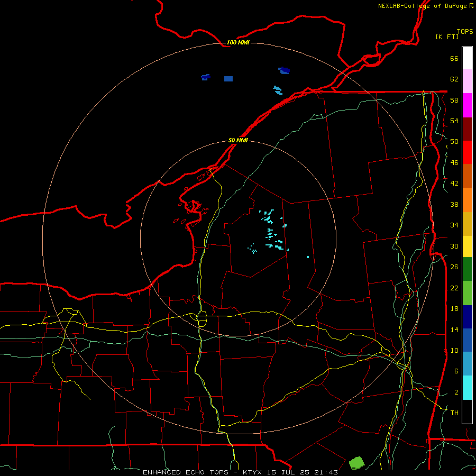476x476 pixels.
Task: Click the KTYX radar site identifier
Action: point(252,472)
